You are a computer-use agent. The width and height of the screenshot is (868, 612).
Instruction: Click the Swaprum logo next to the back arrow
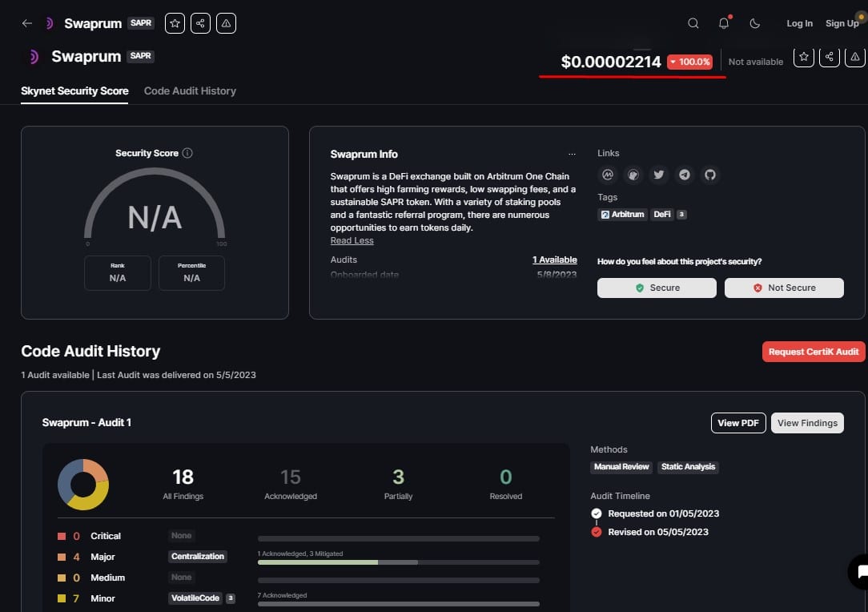pyautogui.click(x=50, y=23)
